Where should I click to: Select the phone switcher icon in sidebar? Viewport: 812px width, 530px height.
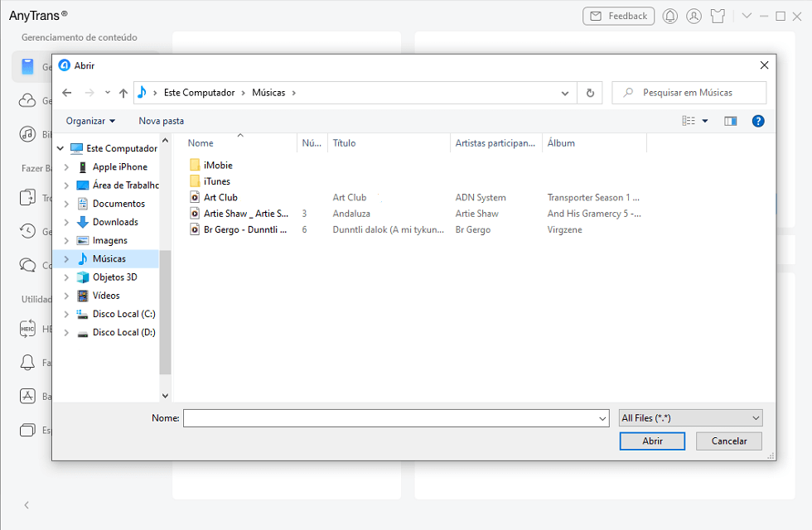[27, 198]
